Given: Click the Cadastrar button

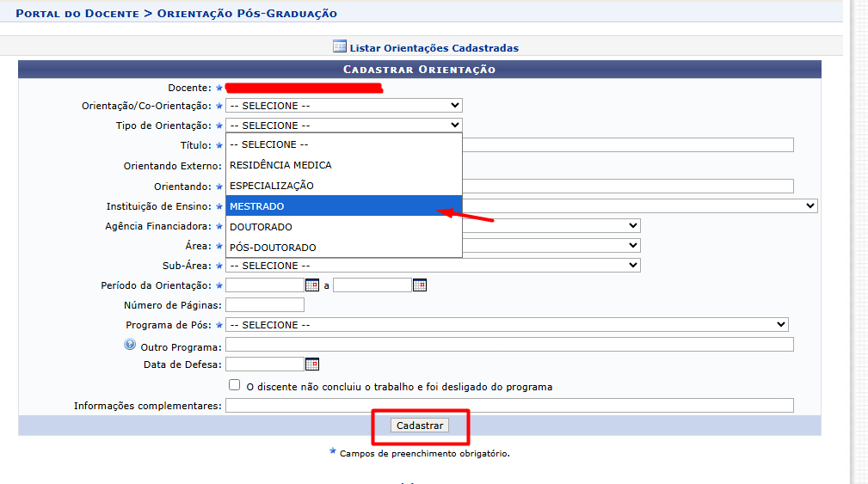Looking at the screenshot, I should [420, 426].
